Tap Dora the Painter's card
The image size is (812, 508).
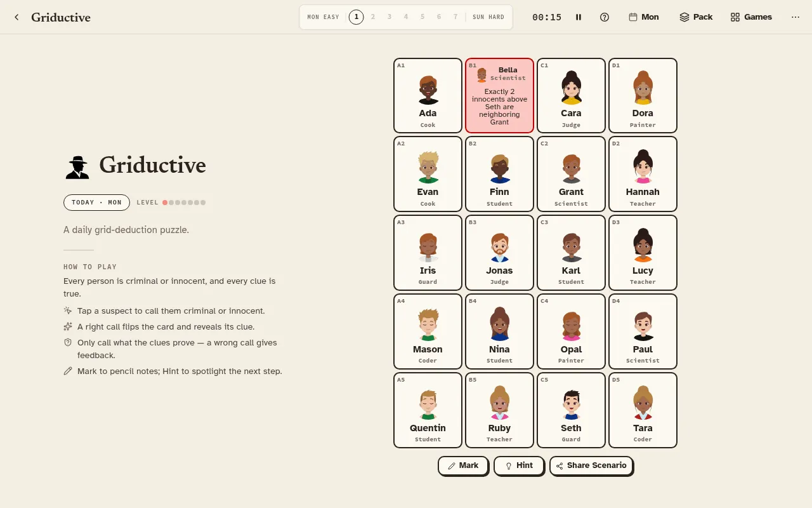643,95
